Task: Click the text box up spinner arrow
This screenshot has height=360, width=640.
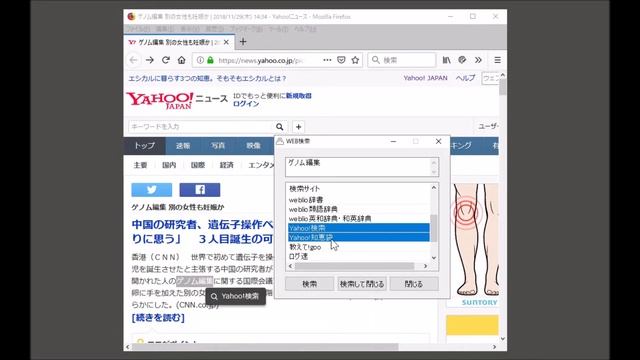Action: click(x=434, y=162)
